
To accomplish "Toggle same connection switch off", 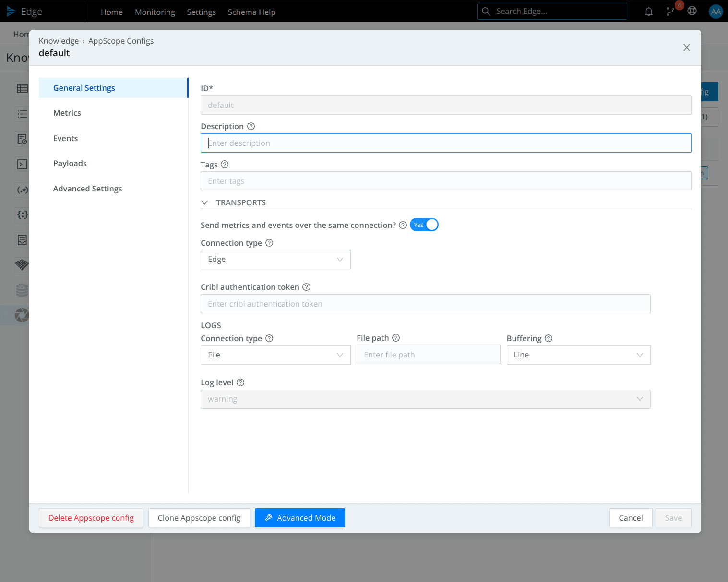I will [x=424, y=225].
